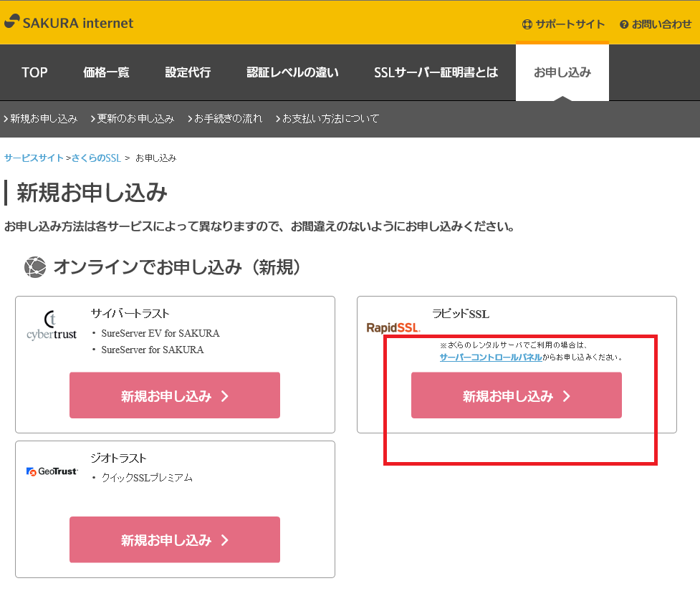Click the ラピッドSSL card title
The height and width of the screenshot is (591, 700).
(461, 314)
